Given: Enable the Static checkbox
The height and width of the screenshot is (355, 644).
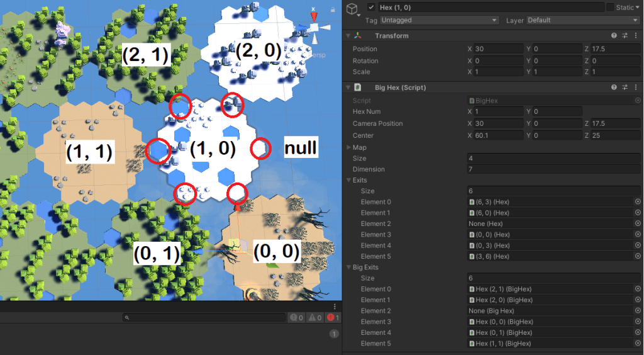Looking at the screenshot, I should point(610,7).
